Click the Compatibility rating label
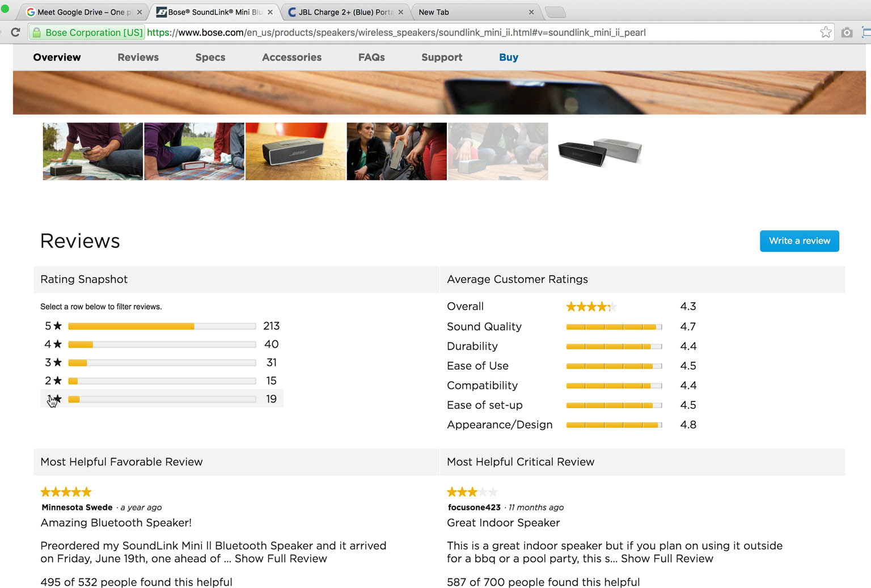 click(x=482, y=386)
